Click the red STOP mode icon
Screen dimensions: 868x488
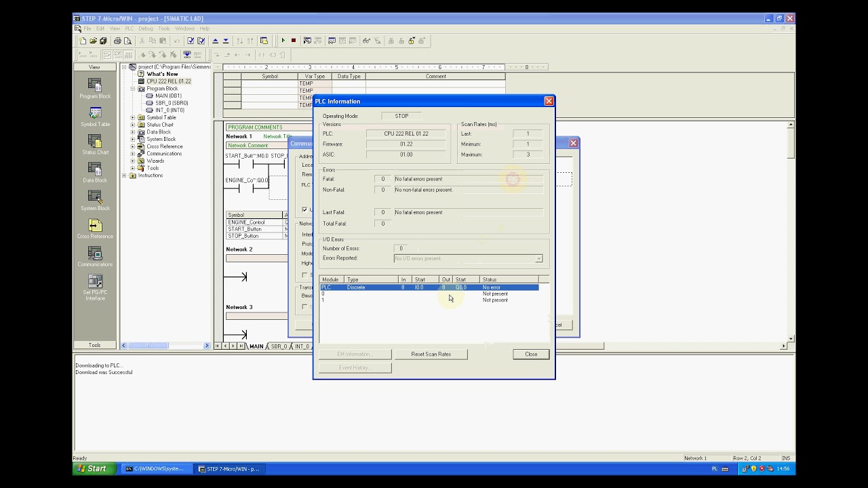[293, 41]
